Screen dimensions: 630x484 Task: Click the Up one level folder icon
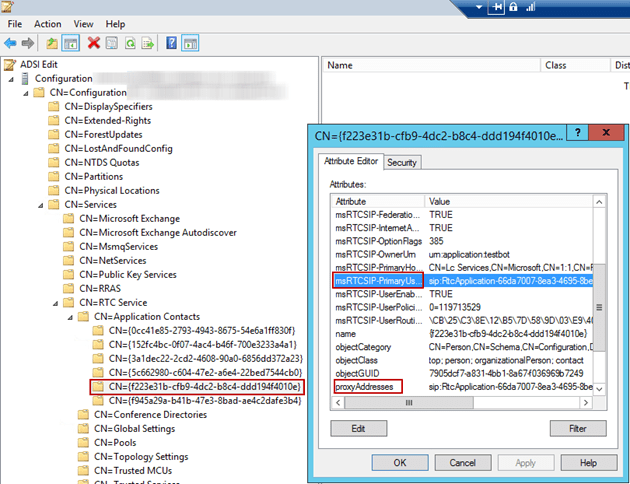(x=52, y=43)
